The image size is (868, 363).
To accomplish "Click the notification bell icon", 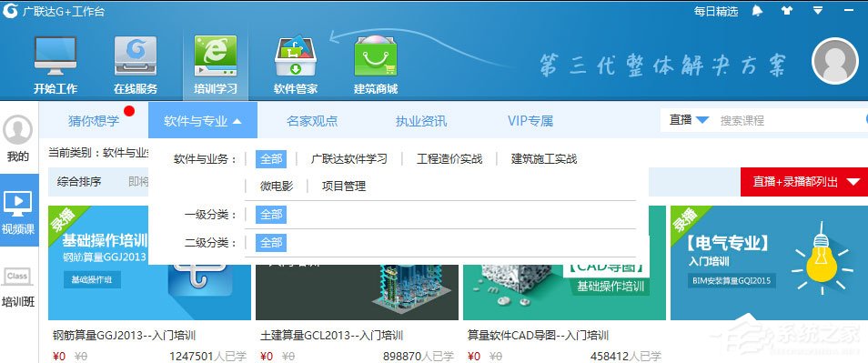I will pos(757,11).
